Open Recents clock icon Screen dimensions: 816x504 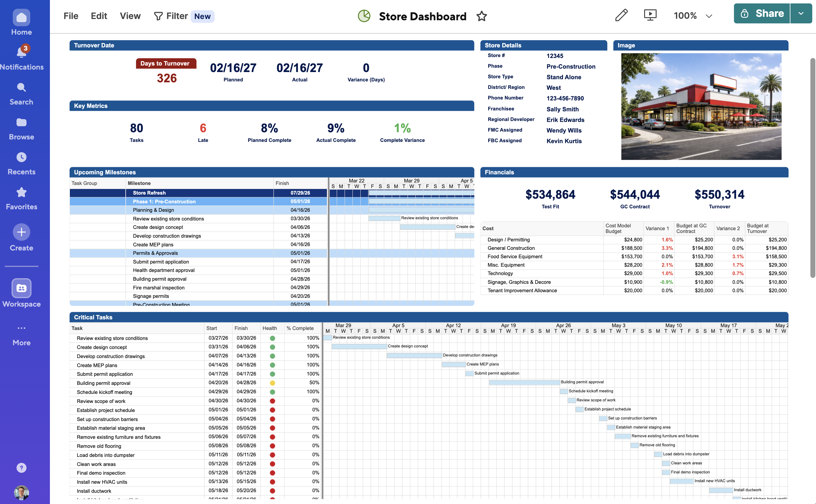coord(21,157)
